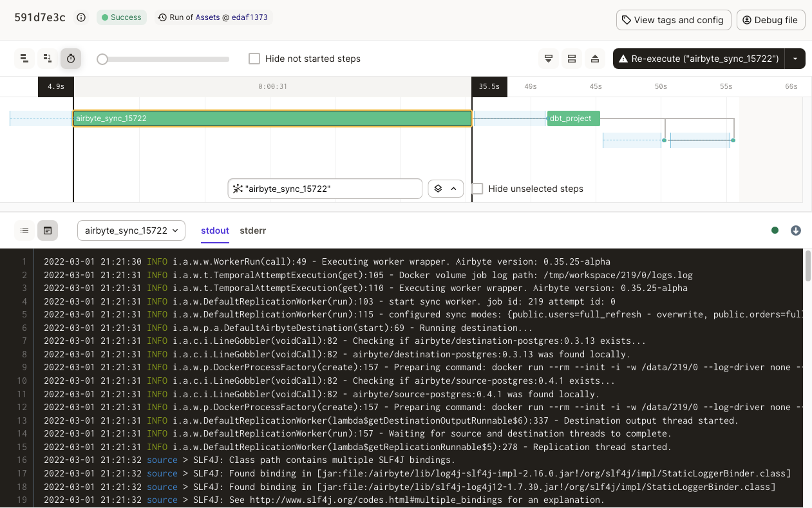The height and width of the screenshot is (508, 812).
Task: Select the airbyte_sync_15722 bar in gantt chart
Action: click(x=272, y=118)
